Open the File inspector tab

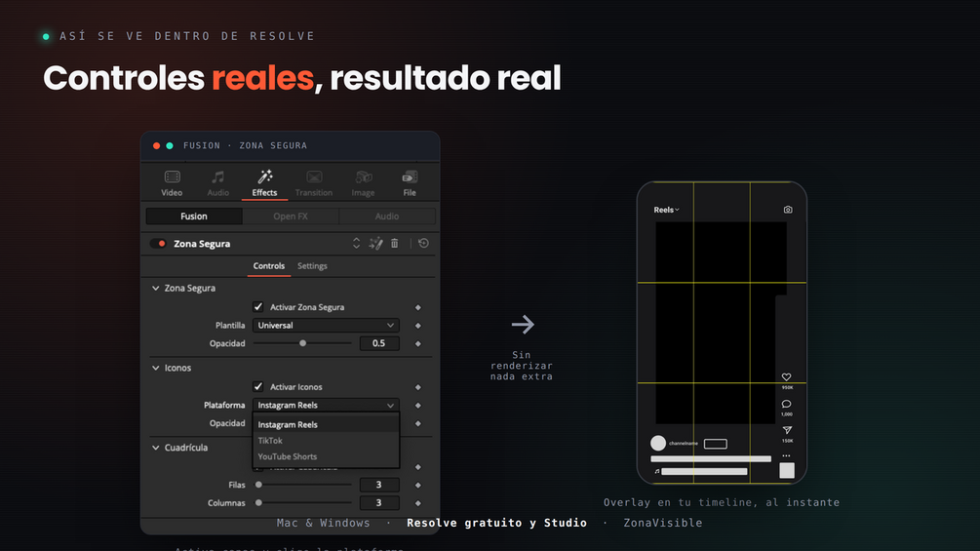(410, 183)
